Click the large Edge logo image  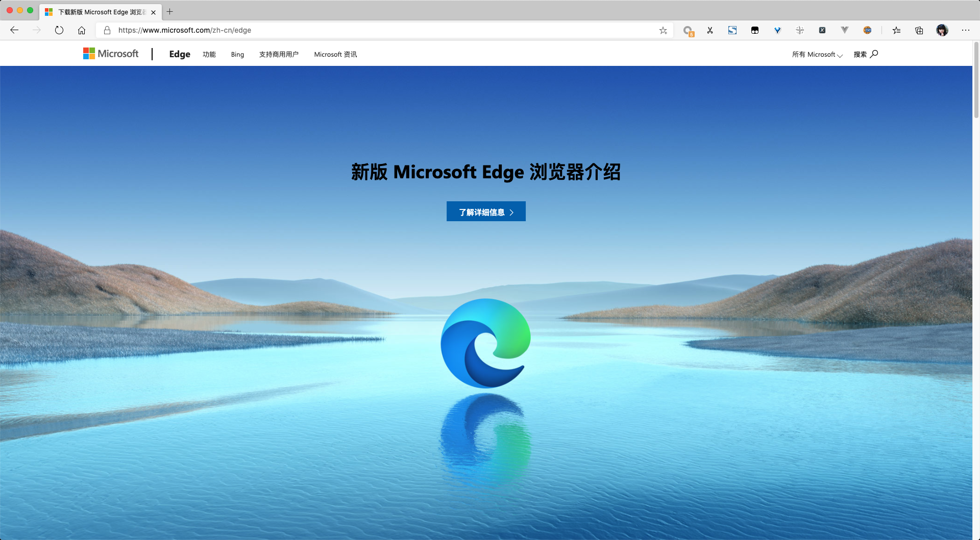(485, 343)
